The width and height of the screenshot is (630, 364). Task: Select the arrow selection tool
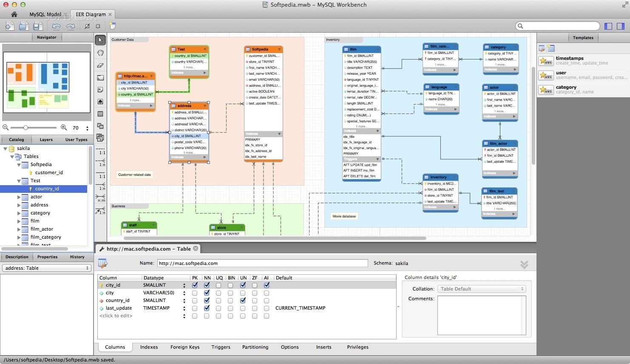click(100, 40)
